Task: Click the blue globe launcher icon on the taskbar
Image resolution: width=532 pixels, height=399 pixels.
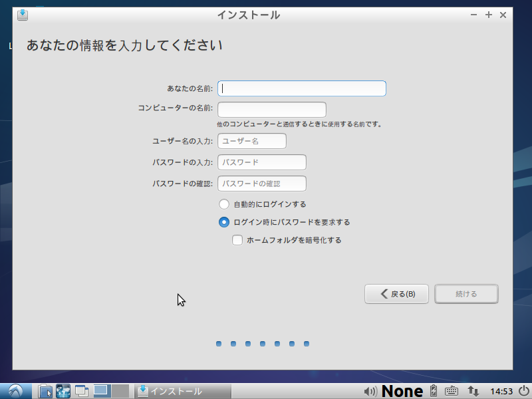Action: click(63, 391)
